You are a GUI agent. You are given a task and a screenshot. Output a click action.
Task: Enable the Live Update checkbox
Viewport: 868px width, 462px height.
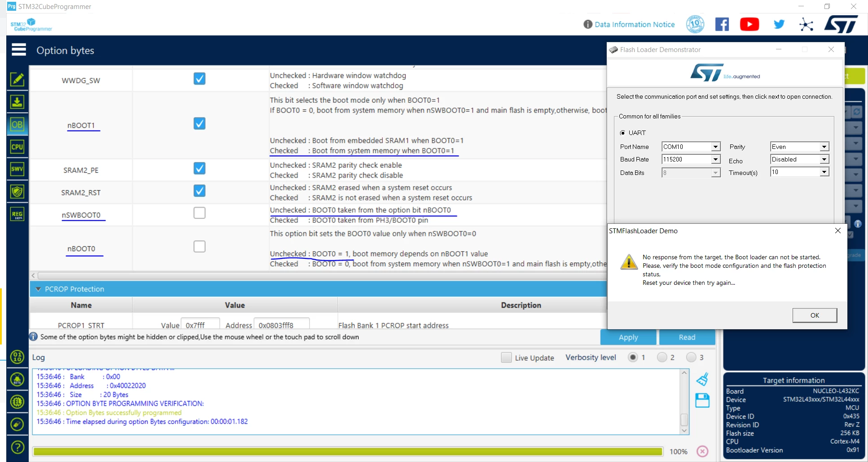[506, 357]
